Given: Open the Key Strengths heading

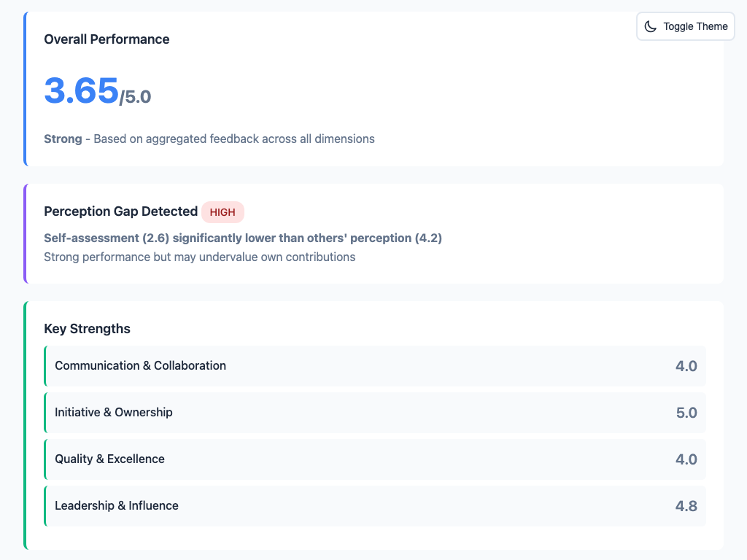Looking at the screenshot, I should pos(88,329).
